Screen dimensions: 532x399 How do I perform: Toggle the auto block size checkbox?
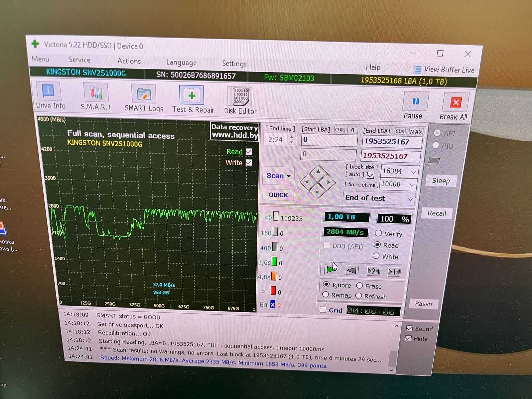point(370,175)
